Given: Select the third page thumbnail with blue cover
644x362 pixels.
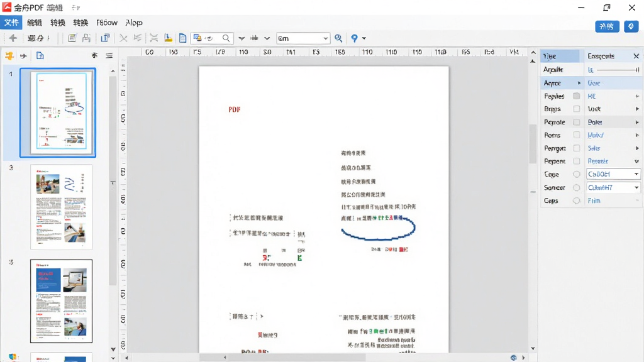Looking at the screenshot, I should tap(61, 301).
